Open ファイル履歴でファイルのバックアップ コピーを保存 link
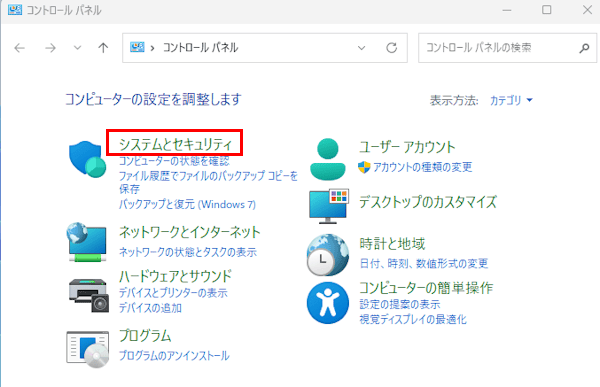The image size is (600, 387). click(x=208, y=182)
